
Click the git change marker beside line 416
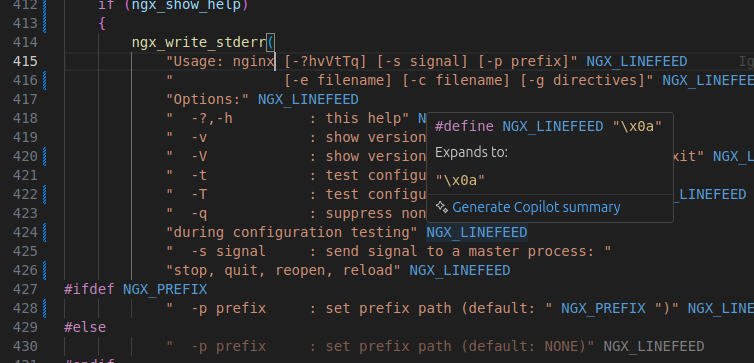[x=45, y=80]
